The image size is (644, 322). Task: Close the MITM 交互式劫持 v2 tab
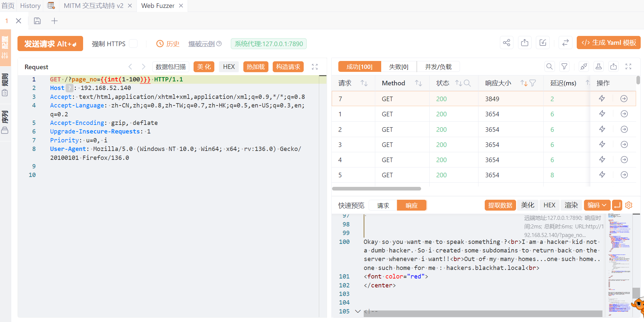[130, 6]
